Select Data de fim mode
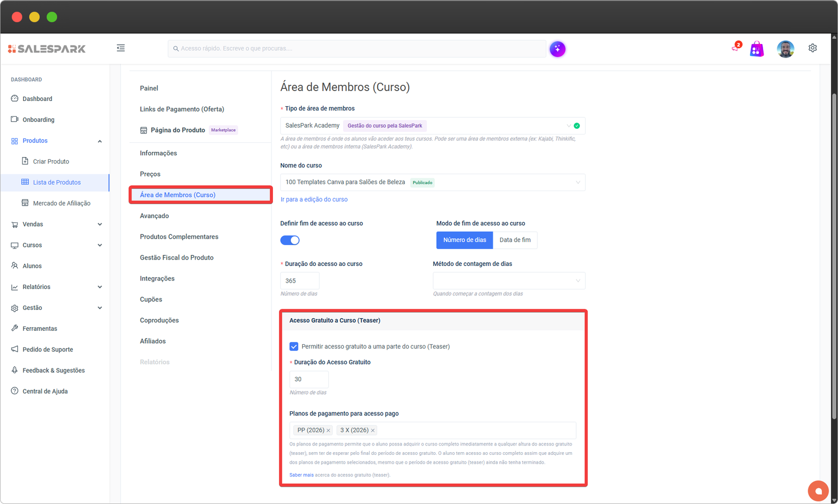Viewport: 838px width, 504px height. pos(514,240)
